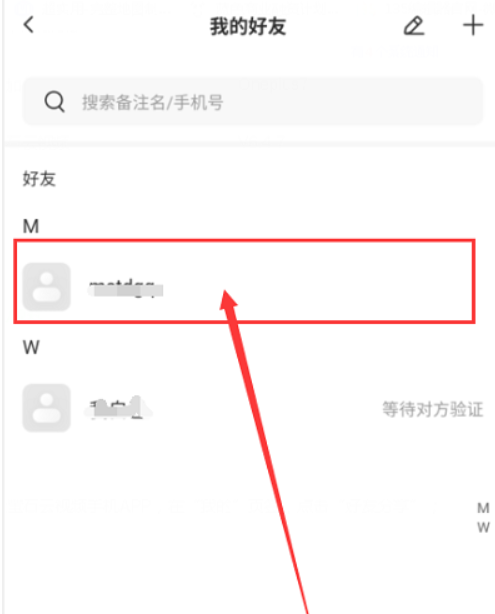495x614 pixels.
Task: Click the W group header letter
Action: (31, 347)
